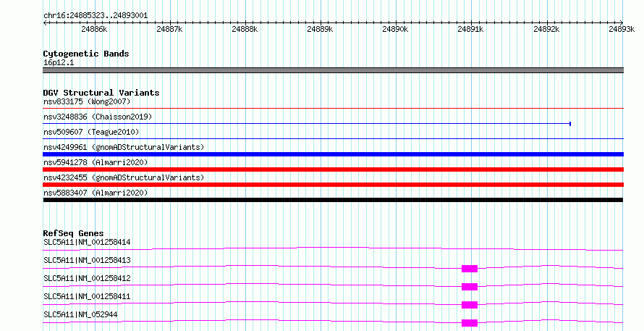Click the gray 16p12.1 cytogenetic band bar
The width and height of the screenshot is (644, 331).
[x=333, y=70]
